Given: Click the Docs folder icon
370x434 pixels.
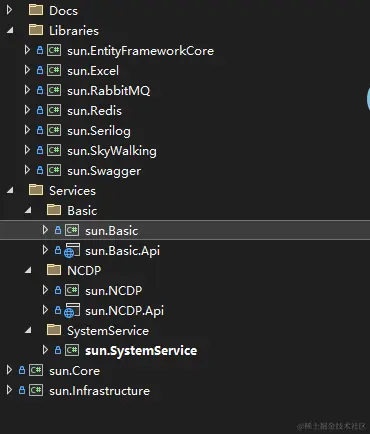Looking at the screenshot, I should pyautogui.click(x=36, y=10).
